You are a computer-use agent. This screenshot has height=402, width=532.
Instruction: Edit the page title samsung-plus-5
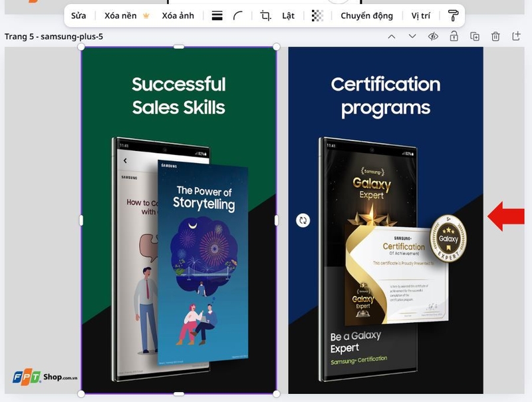72,37
